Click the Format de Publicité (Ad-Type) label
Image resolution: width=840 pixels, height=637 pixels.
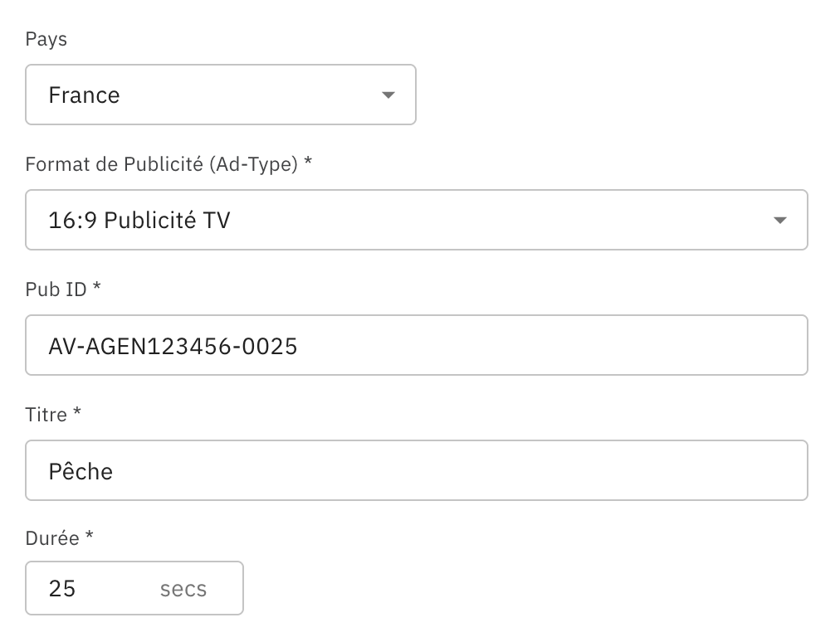[x=162, y=164]
